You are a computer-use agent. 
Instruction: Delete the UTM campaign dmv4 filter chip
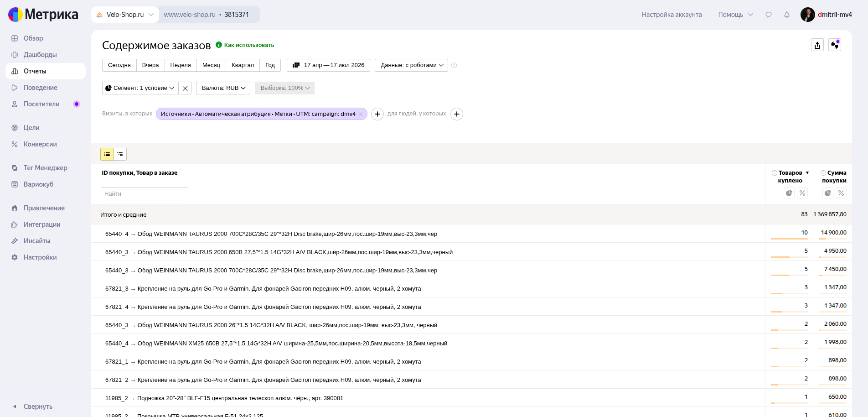pyautogui.click(x=361, y=114)
